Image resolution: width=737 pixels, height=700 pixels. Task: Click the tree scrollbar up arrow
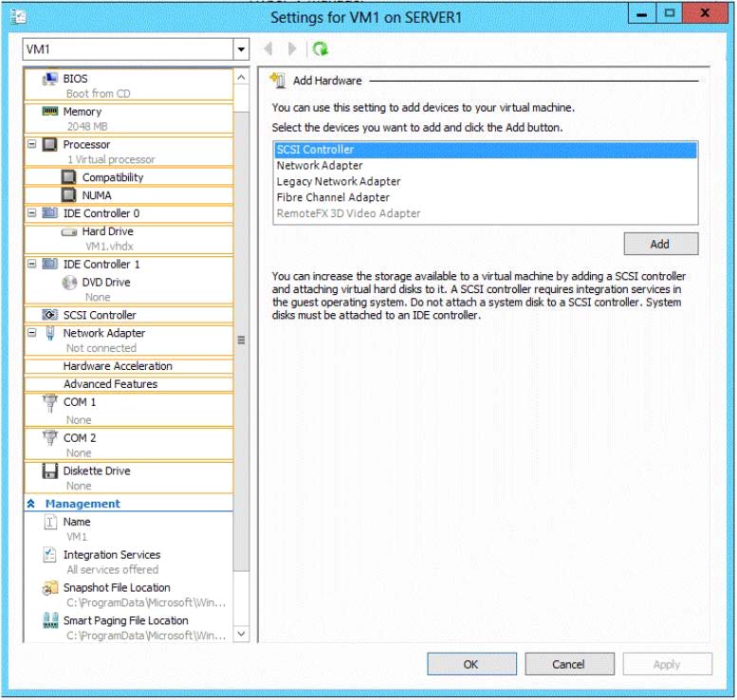pos(241,77)
